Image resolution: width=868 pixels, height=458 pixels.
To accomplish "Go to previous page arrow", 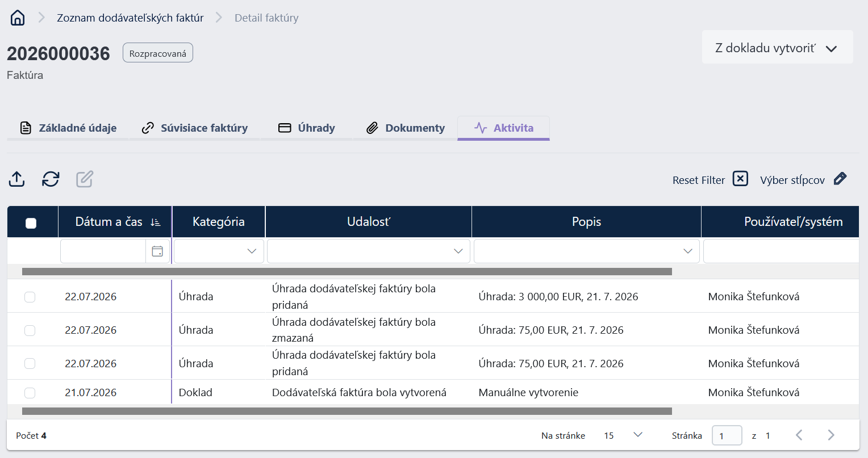I will [799, 435].
